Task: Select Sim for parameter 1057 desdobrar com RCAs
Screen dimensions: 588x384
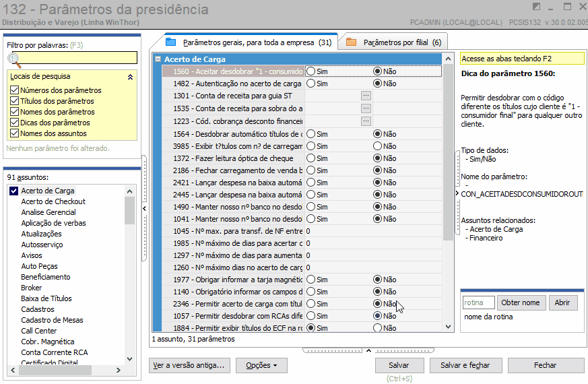Action: tap(311, 316)
